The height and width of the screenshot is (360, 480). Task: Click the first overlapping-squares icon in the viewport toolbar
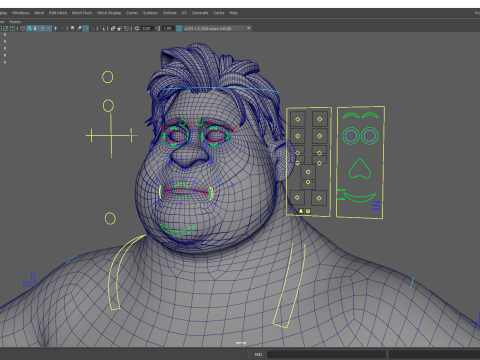113,28
